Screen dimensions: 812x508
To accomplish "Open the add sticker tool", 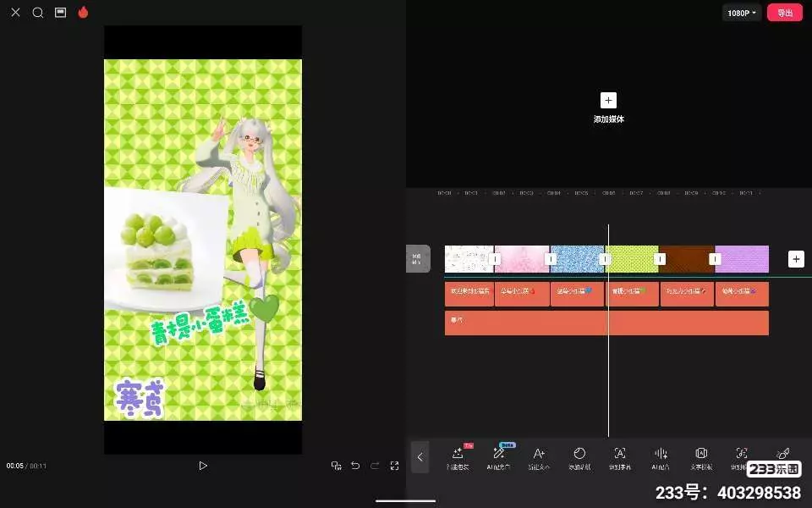I will click(x=579, y=458).
